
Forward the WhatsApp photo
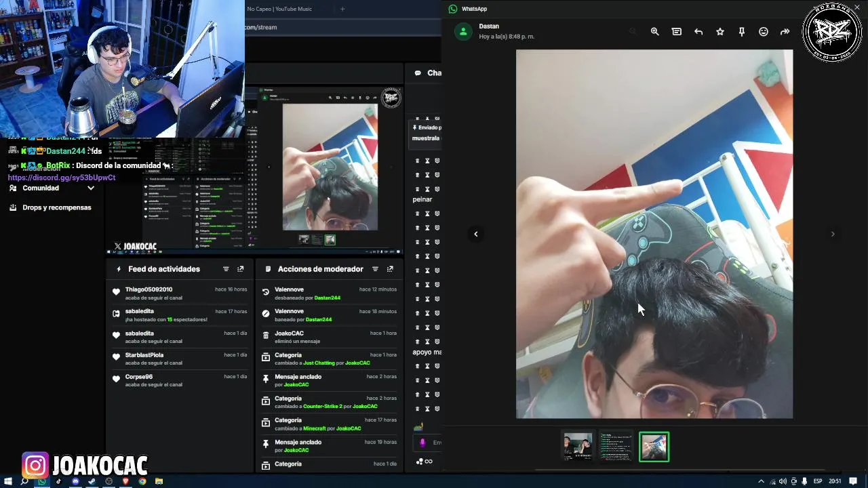point(785,32)
